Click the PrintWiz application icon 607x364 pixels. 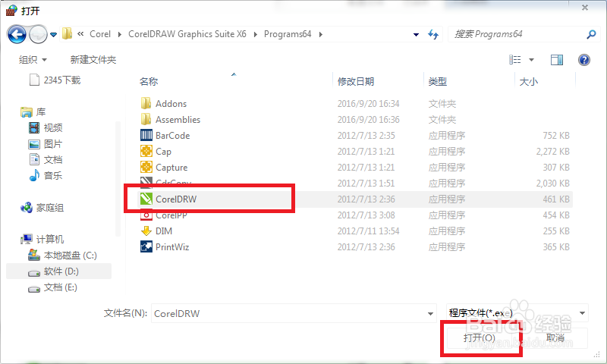(x=146, y=246)
